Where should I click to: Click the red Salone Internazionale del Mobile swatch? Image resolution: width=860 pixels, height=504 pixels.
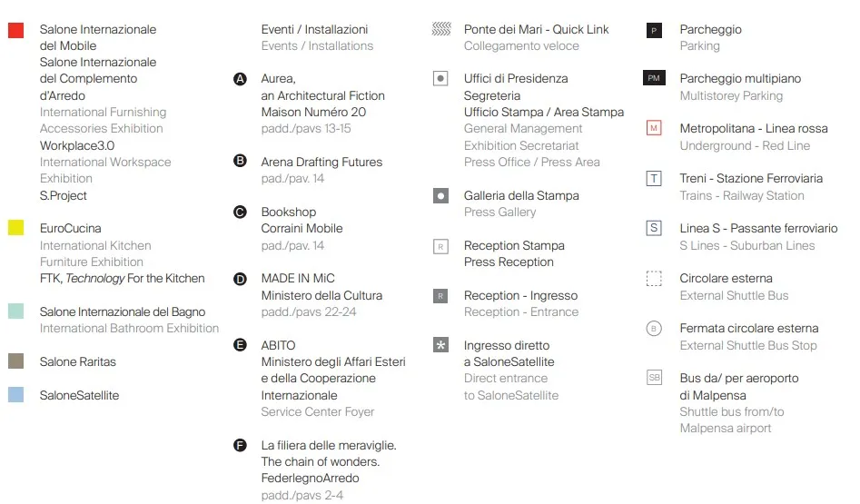point(15,30)
